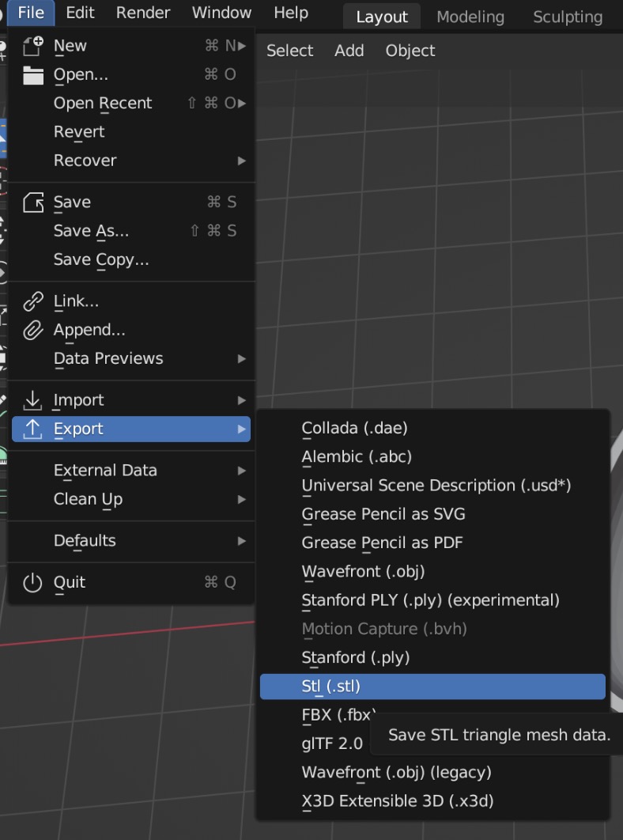The height and width of the screenshot is (840, 623).
Task: Expand the Defaults submenu arrow
Action: 242,541
